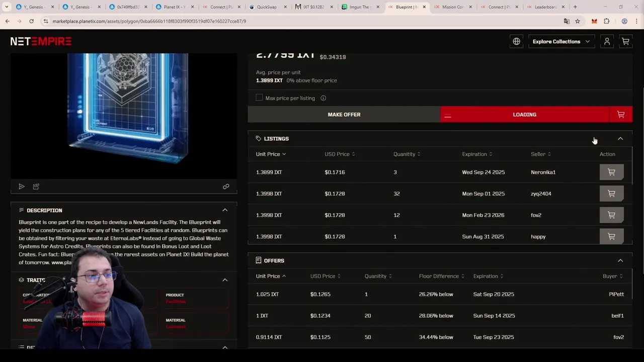Open the language globe icon
Image resolution: width=644 pixels, height=362 pixels.
[x=516, y=41]
